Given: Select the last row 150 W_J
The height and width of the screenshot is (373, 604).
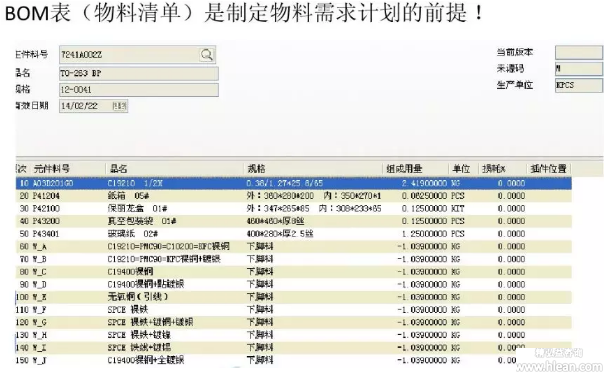Looking at the screenshot, I should point(294,360).
